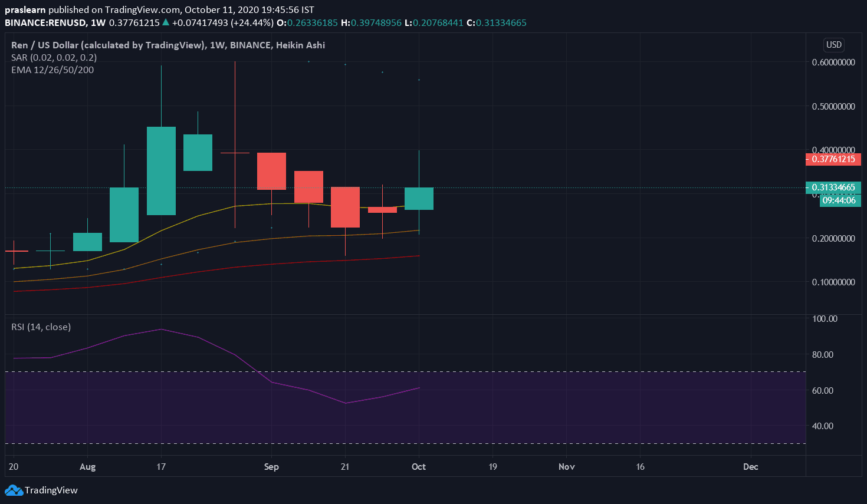Click the 0.50000000 price axis level
Image resolution: width=867 pixels, height=504 pixels.
(833, 106)
